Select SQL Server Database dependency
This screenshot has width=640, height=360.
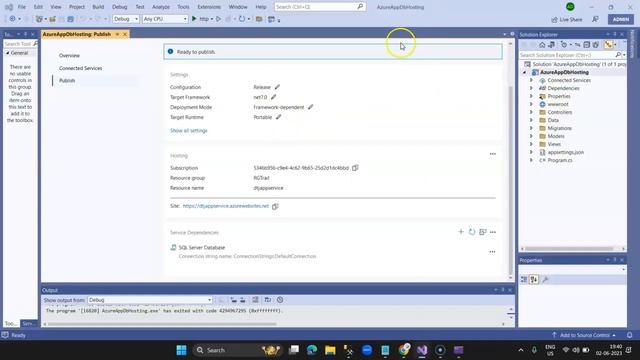click(x=202, y=247)
